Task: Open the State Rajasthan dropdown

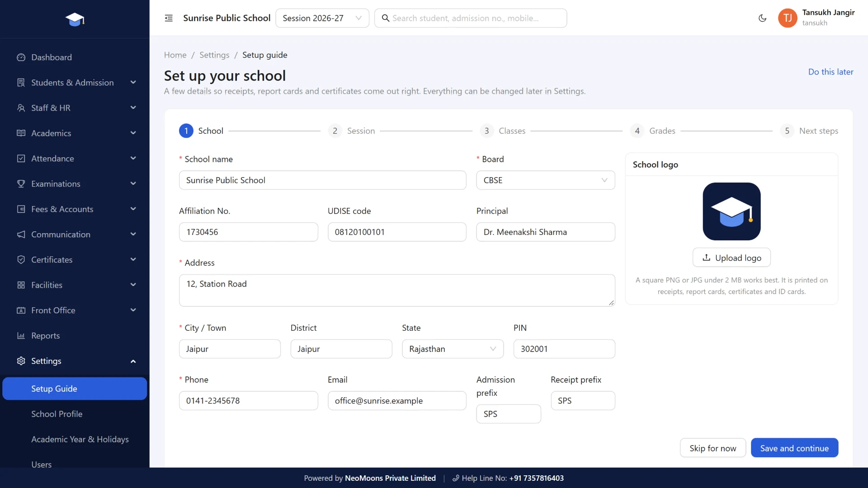Action: point(453,349)
